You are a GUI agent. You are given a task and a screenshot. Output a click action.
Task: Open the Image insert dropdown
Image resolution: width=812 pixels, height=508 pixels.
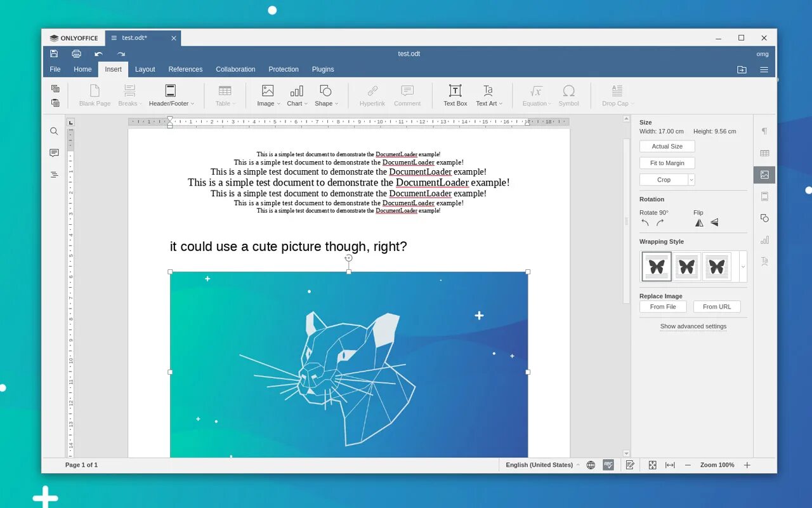(268, 95)
